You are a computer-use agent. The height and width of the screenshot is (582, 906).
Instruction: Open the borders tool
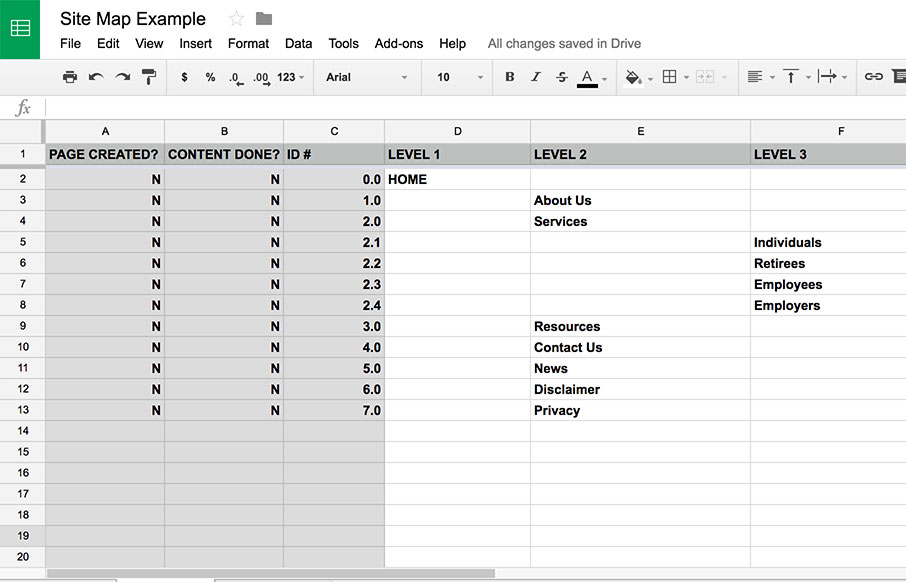tap(670, 76)
